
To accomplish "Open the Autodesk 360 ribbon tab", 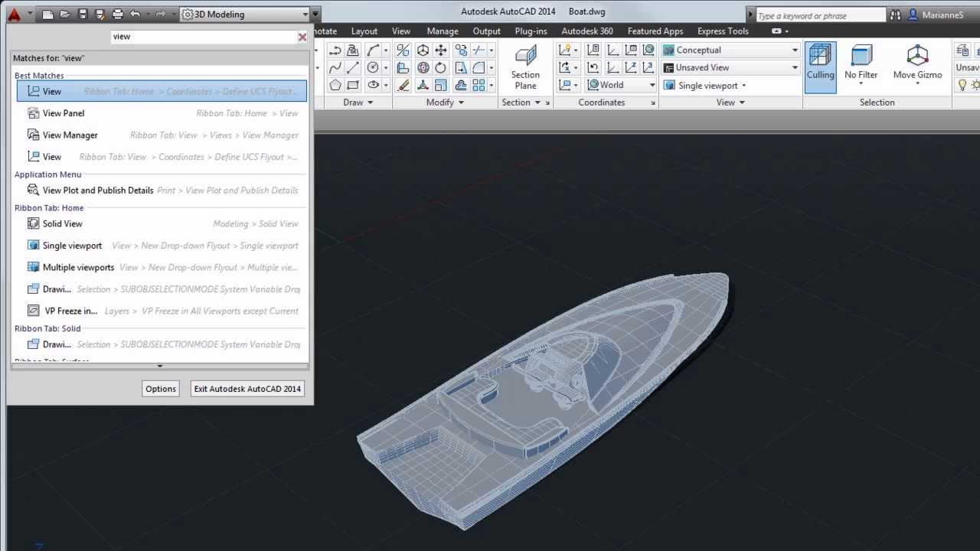I will [x=587, y=31].
